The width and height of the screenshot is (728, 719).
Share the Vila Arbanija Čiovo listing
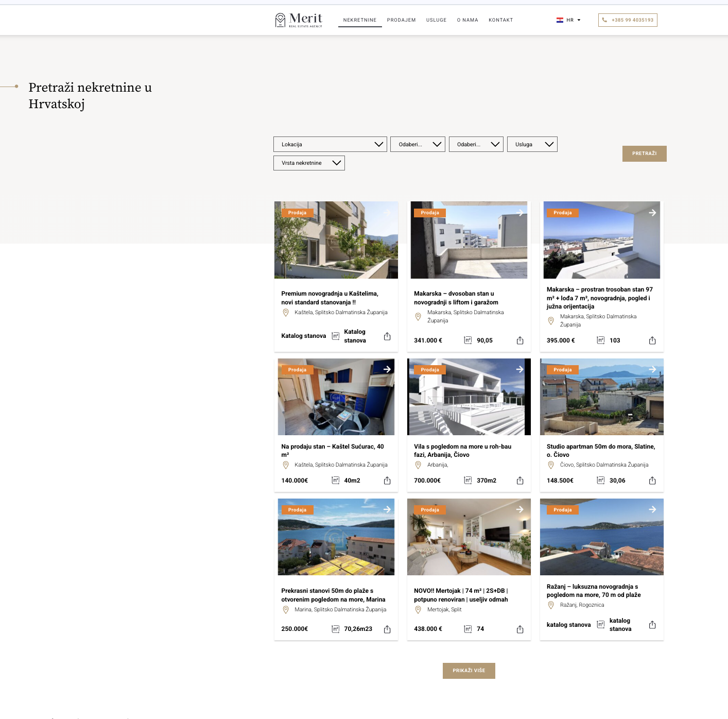point(520,481)
